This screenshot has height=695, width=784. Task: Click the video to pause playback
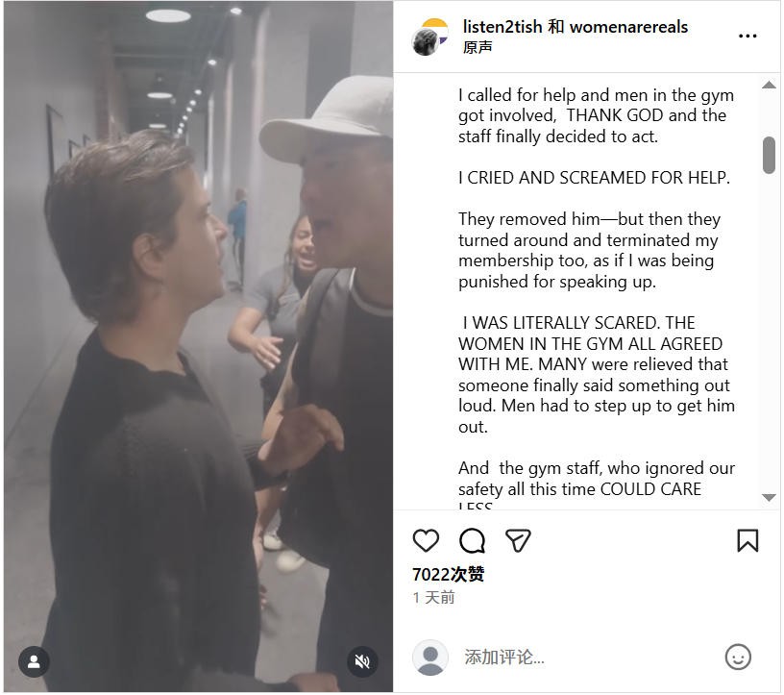198,346
